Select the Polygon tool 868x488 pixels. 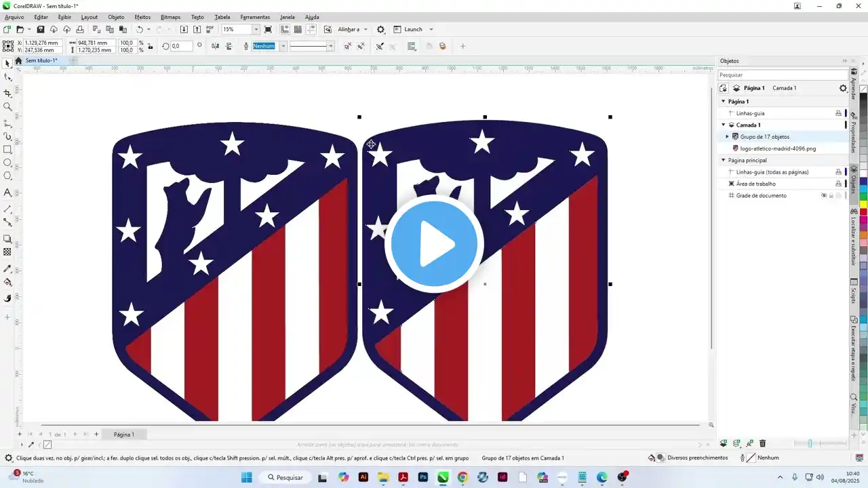point(7,176)
